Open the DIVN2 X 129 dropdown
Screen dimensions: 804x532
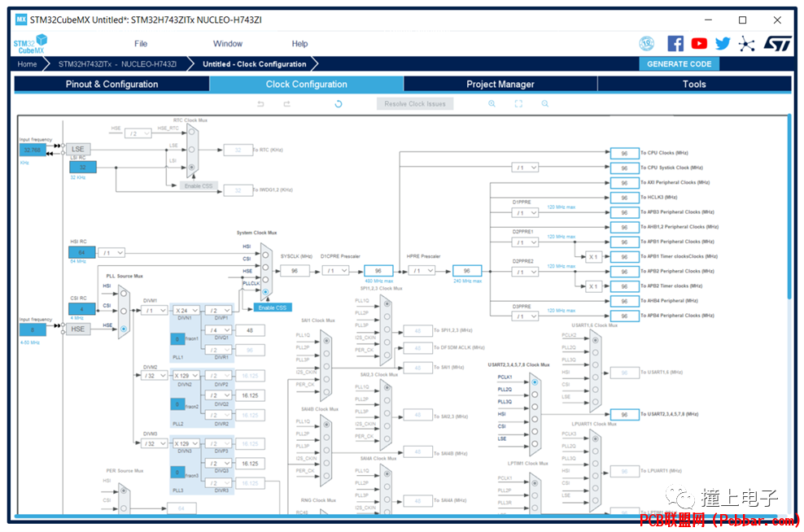186,376
